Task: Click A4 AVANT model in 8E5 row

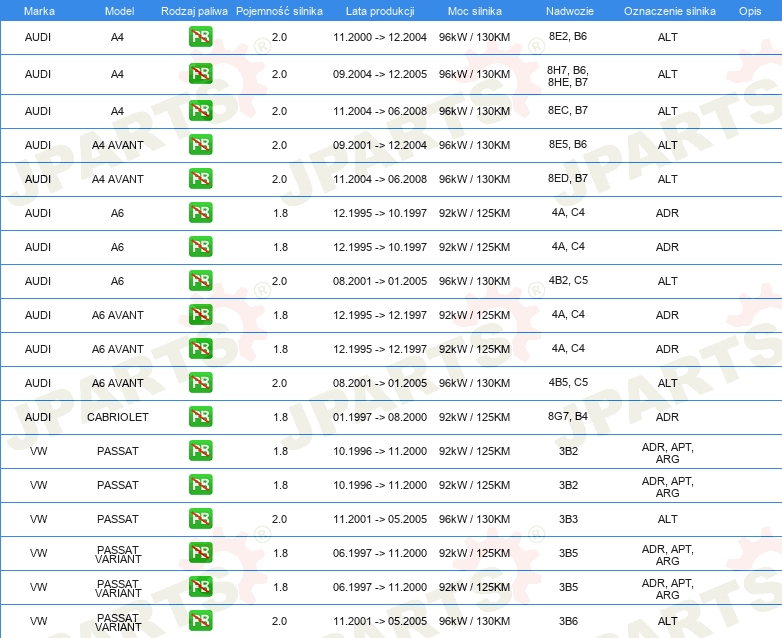Action: [x=118, y=145]
